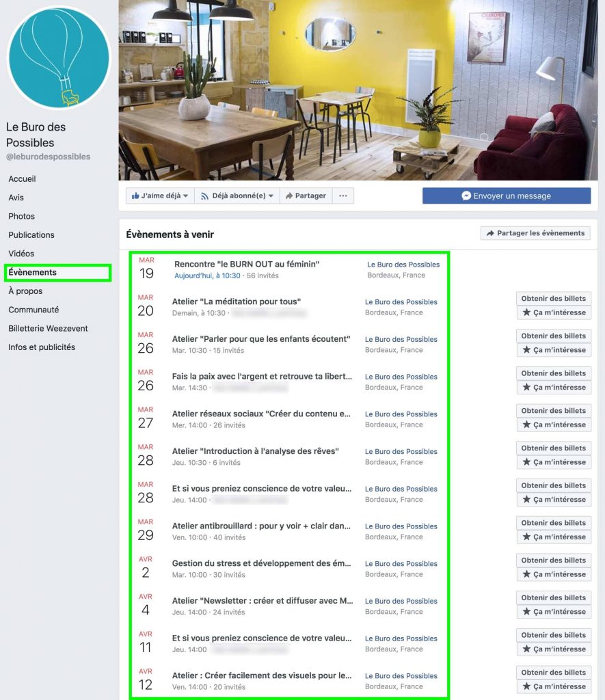605x700 pixels.
Task: Get tickets for Gestion du stress event
Action: (x=554, y=561)
